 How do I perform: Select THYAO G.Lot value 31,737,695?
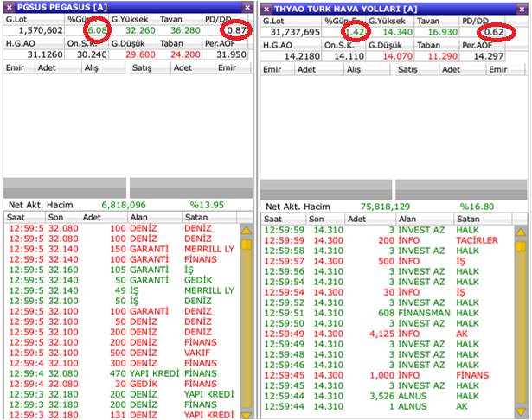(x=295, y=32)
